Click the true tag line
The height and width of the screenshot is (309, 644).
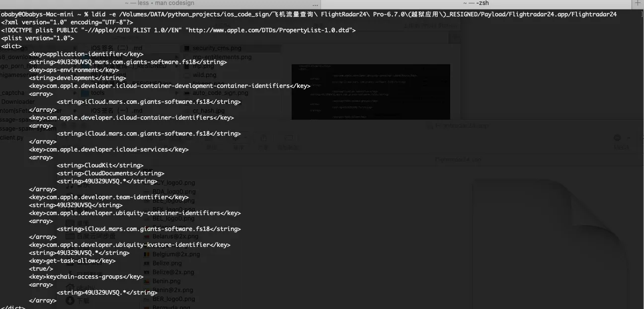[x=41, y=269]
